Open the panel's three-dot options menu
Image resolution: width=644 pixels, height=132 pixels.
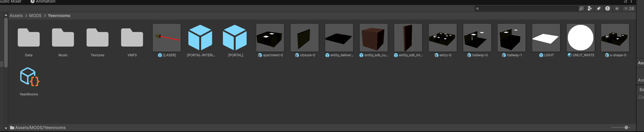(631, 1)
